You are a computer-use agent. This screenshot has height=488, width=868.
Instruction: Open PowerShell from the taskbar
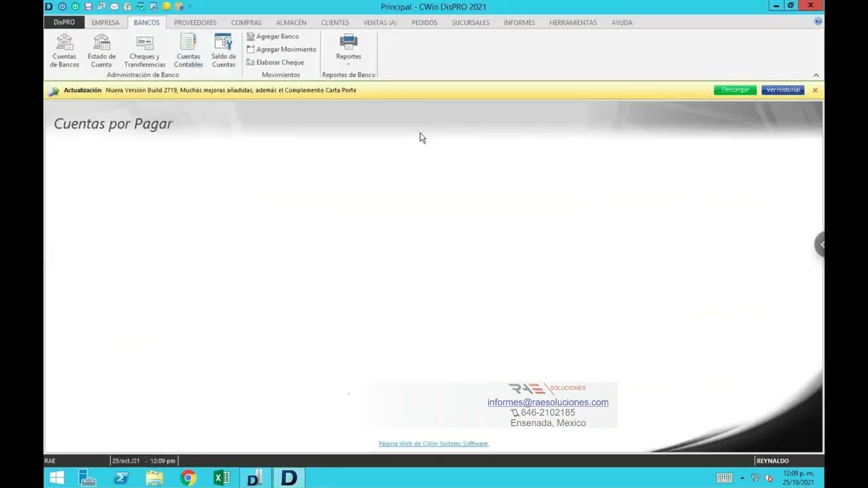tap(121, 478)
